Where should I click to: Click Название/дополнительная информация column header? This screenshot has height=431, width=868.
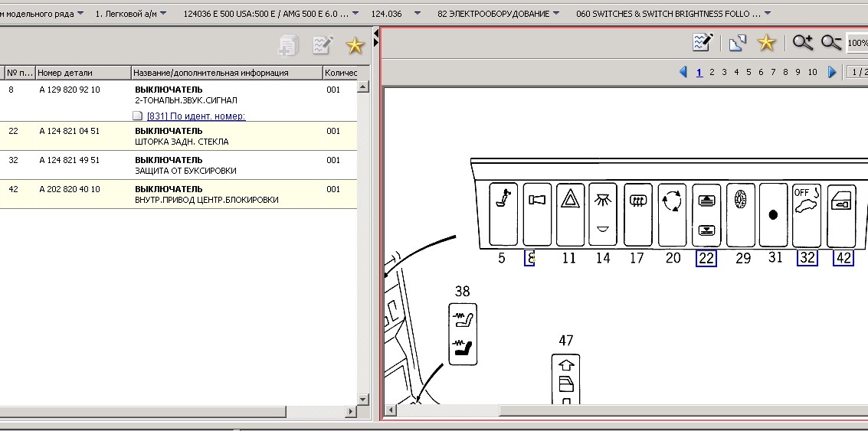(227, 73)
